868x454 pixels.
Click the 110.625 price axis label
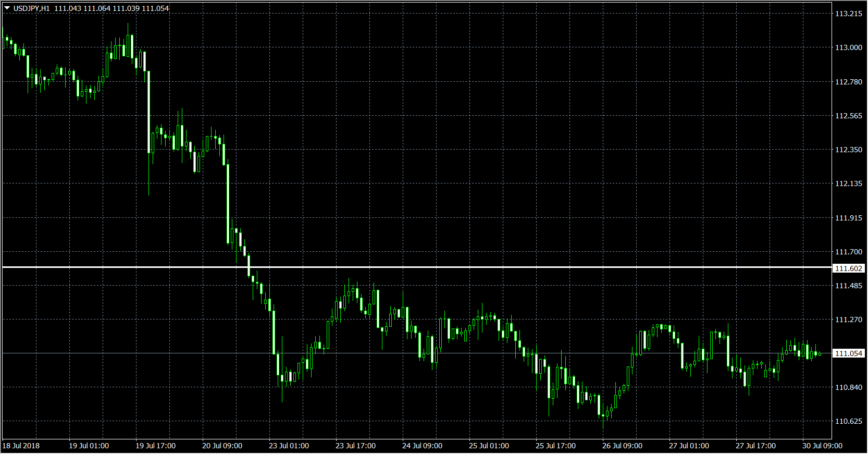[x=848, y=421]
